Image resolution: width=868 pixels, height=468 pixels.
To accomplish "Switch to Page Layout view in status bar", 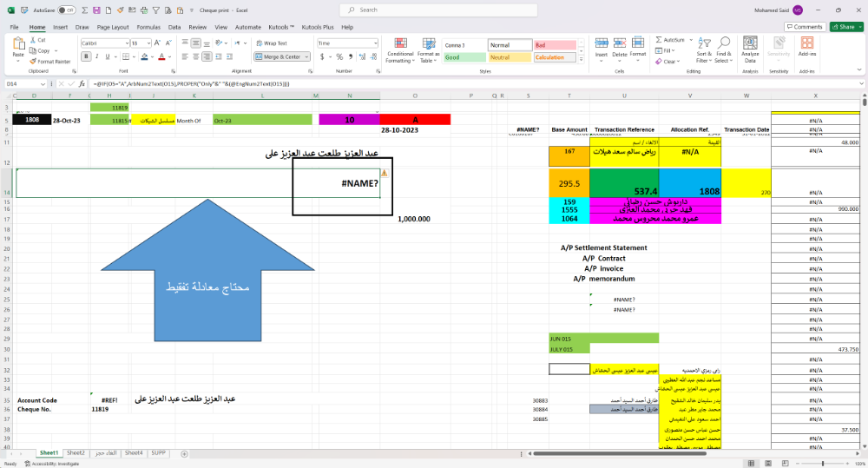I will point(768,464).
